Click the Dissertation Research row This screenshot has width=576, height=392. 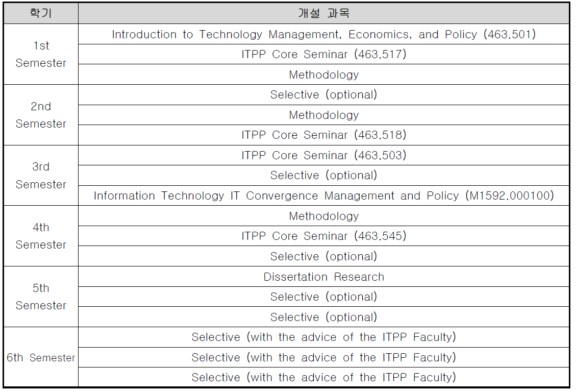click(323, 277)
